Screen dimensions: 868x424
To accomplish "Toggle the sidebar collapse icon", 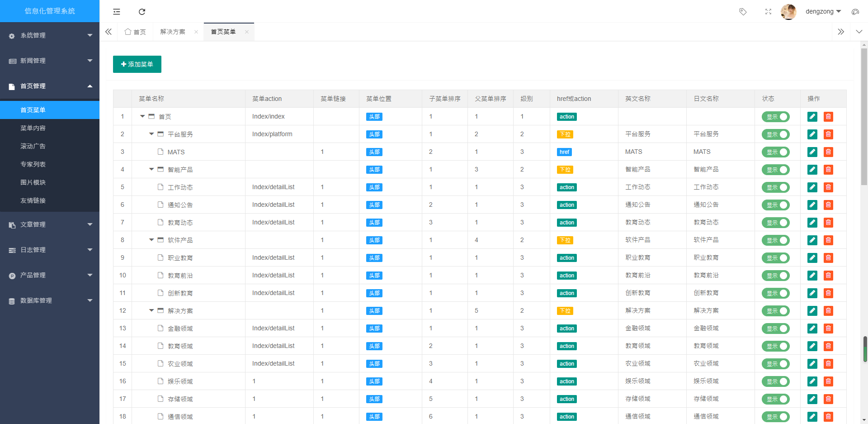I will pos(117,12).
